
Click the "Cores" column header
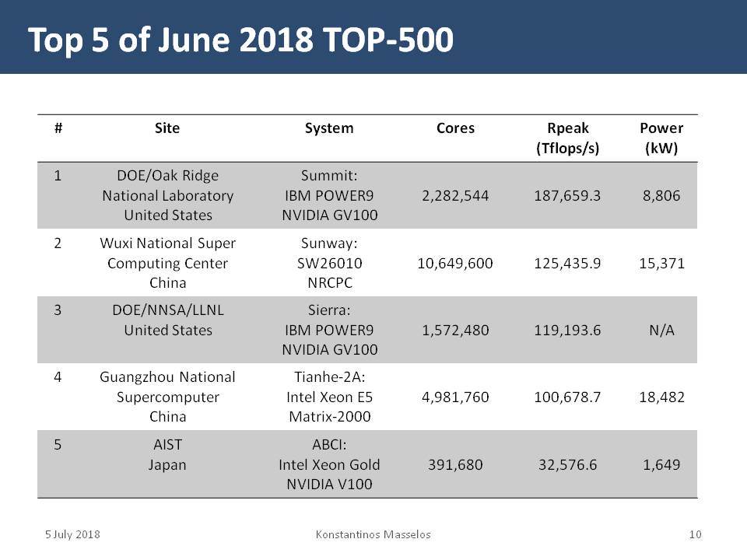455,128
